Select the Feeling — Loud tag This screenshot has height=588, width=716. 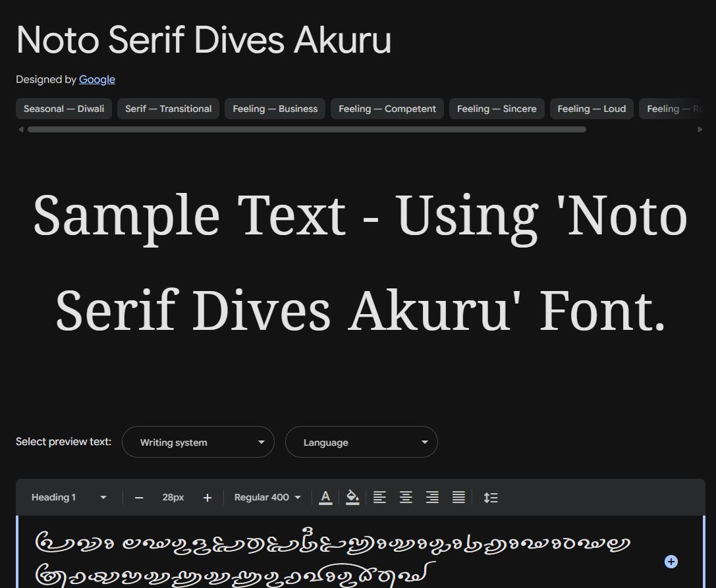pyautogui.click(x=592, y=109)
